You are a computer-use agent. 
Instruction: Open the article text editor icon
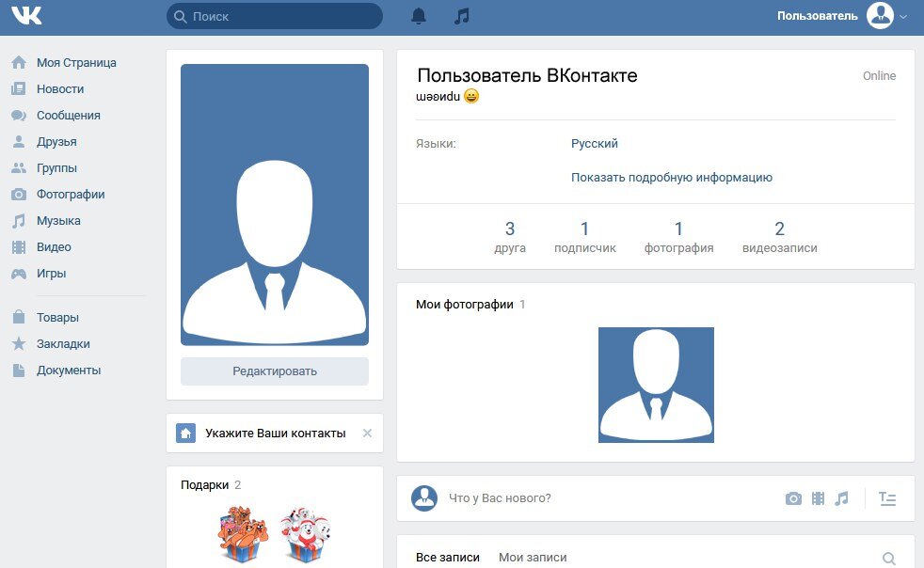(x=887, y=498)
